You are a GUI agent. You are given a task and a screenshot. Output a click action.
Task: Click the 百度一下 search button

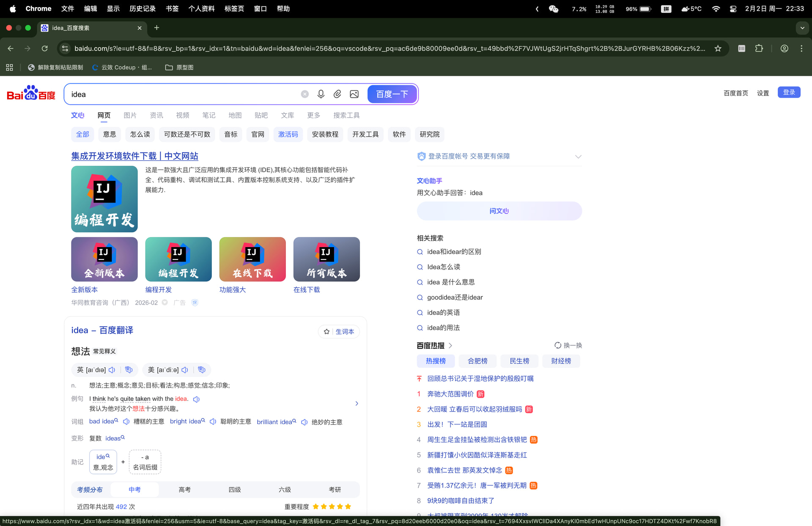click(x=392, y=94)
